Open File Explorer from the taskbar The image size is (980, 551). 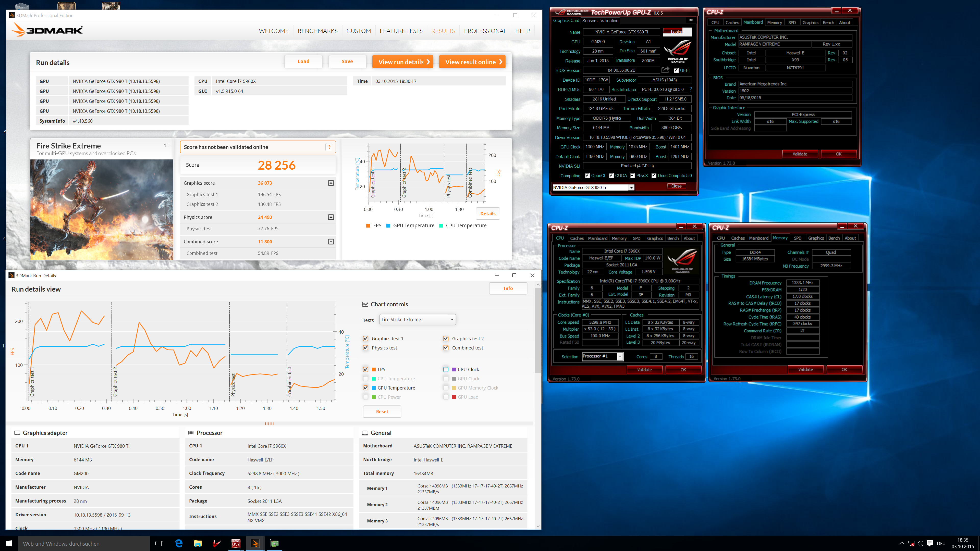(x=198, y=543)
